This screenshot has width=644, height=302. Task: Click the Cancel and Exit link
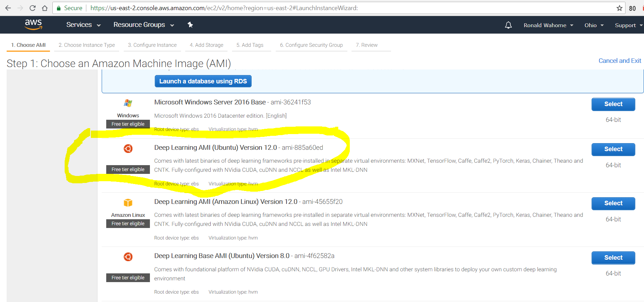pyautogui.click(x=620, y=61)
